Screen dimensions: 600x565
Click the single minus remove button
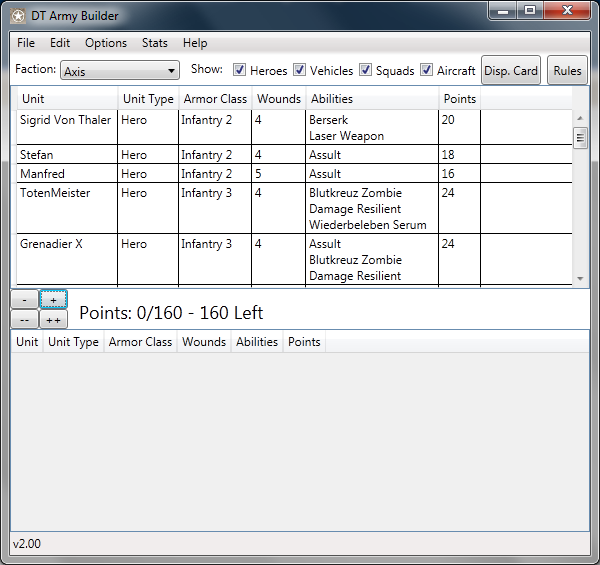(24, 300)
